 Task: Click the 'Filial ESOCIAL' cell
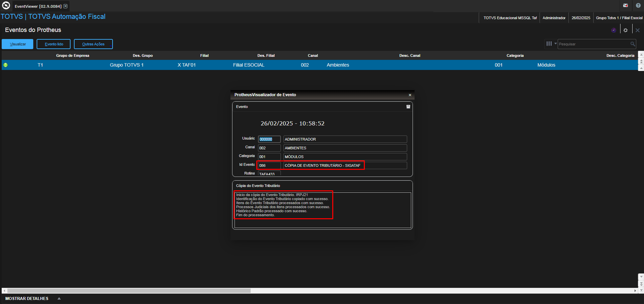(249, 65)
